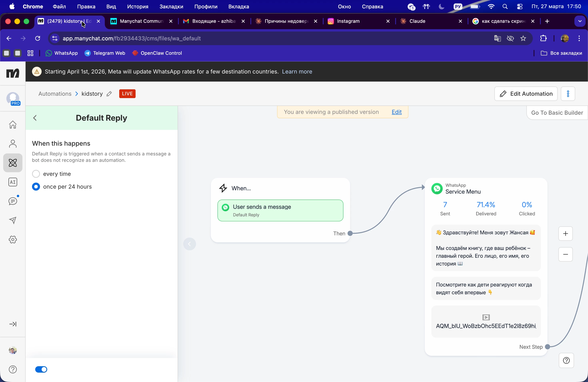
Task: Toggle the Default Reply enable switch
Action: (x=41, y=369)
